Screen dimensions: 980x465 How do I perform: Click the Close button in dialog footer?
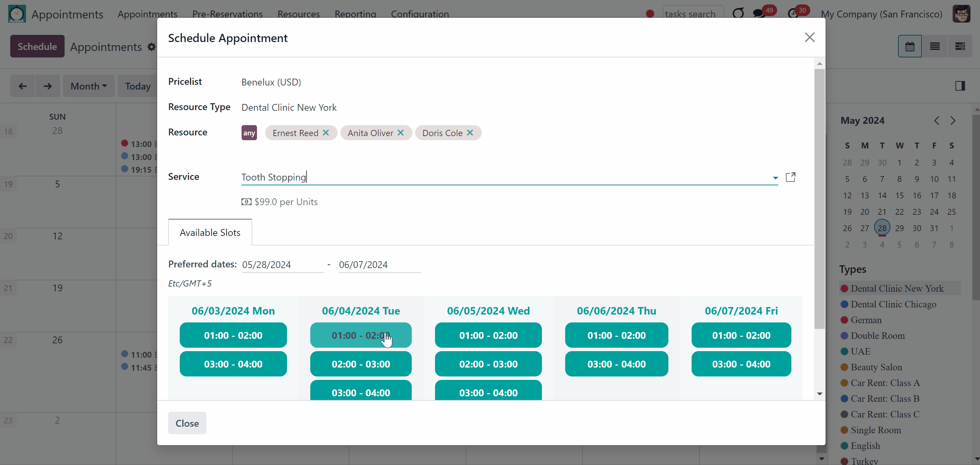pos(187,423)
